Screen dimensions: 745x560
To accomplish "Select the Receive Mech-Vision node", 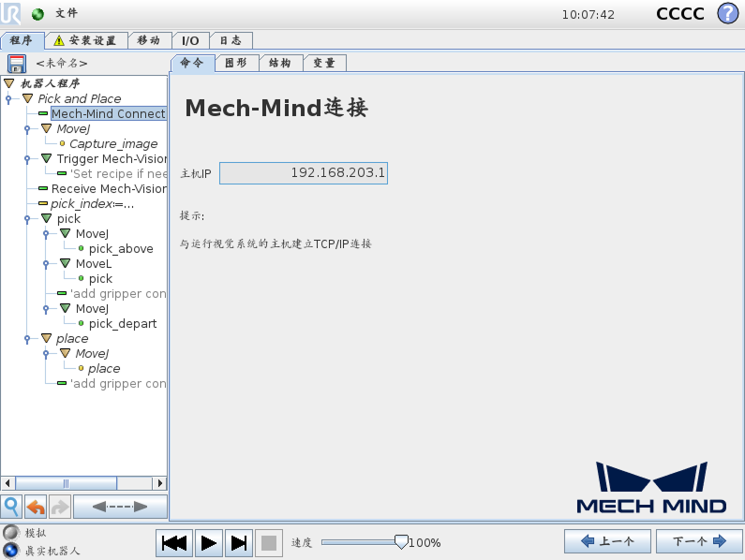I will click(109, 189).
